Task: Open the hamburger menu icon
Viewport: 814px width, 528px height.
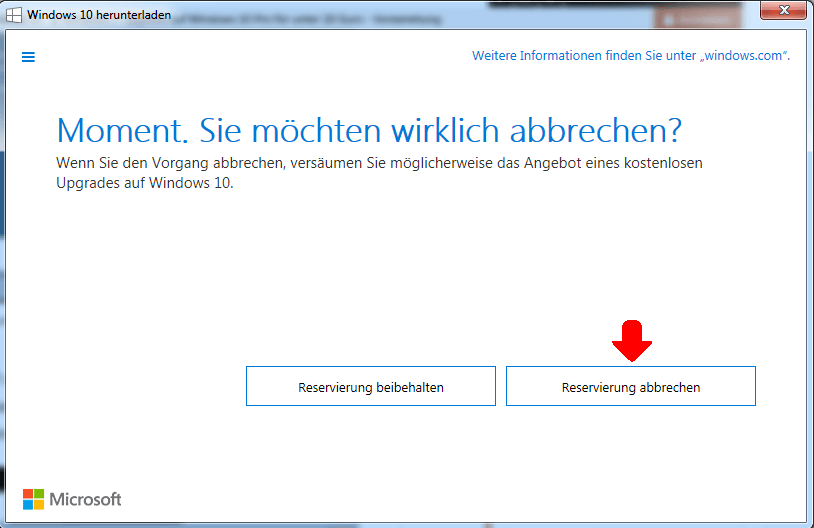Action: (x=28, y=57)
